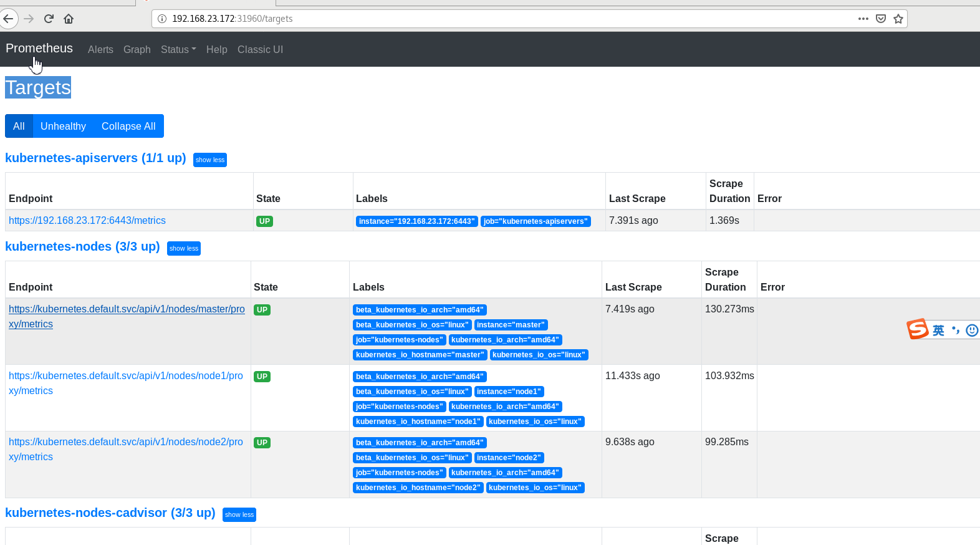980x545 pixels.
Task: Click the UP badge in apiservers row
Action: point(264,221)
